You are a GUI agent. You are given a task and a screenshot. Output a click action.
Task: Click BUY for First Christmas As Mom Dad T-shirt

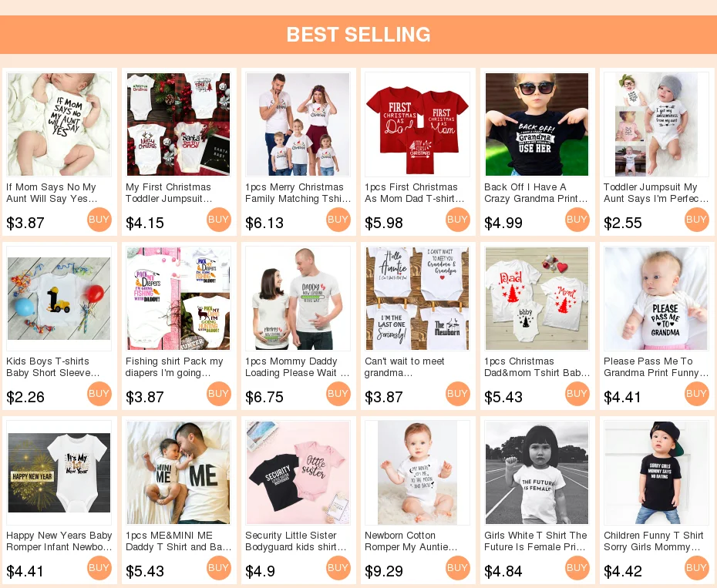457,220
